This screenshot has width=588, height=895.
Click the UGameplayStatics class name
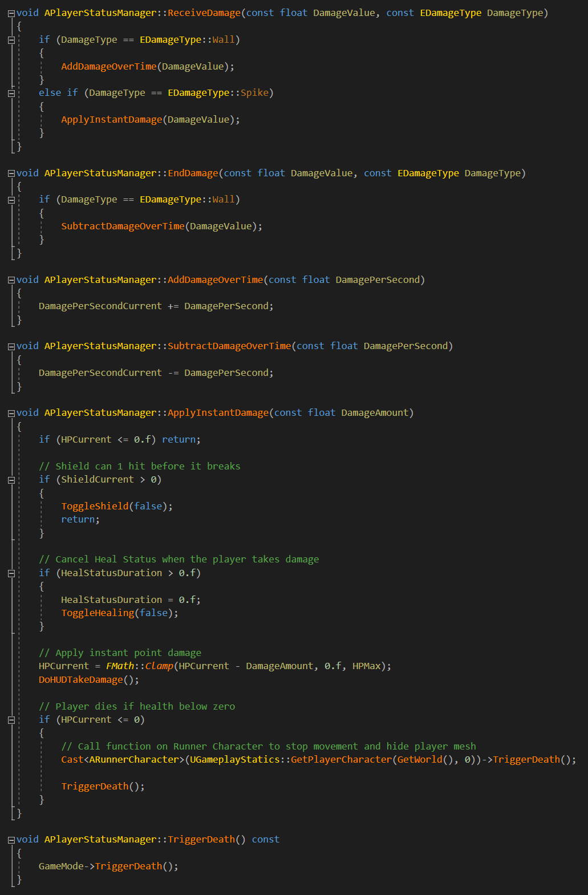click(x=235, y=760)
